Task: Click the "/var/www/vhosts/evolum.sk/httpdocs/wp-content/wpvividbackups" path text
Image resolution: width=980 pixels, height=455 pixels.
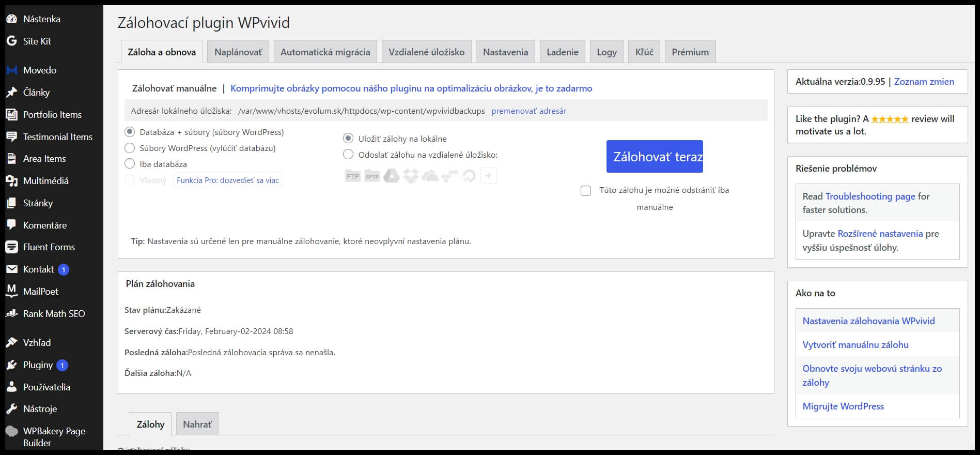Action: coord(362,111)
